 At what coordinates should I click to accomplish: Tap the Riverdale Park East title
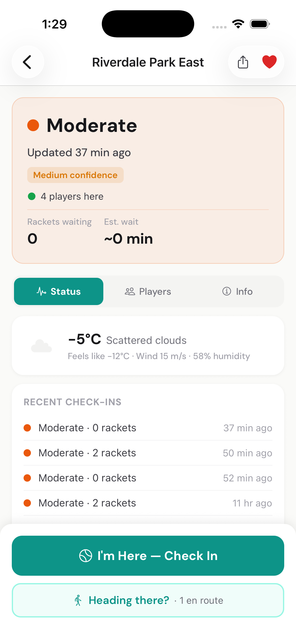[x=148, y=62]
